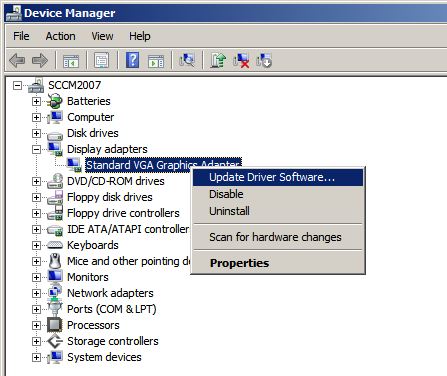Click the Device Manager title bar icon
This screenshot has width=447, height=376.
pyautogui.click(x=14, y=13)
